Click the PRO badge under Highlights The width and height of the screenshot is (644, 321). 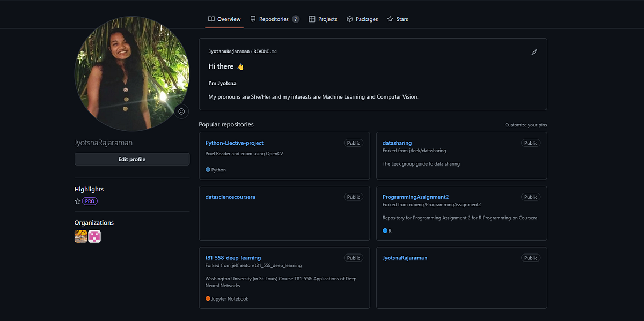(x=91, y=200)
